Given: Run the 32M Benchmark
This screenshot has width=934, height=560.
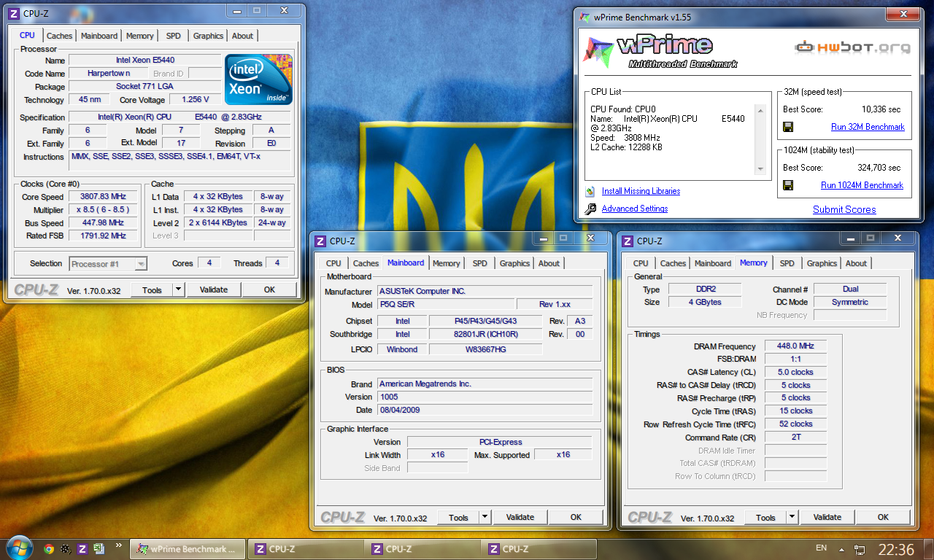Looking at the screenshot, I should click(868, 127).
